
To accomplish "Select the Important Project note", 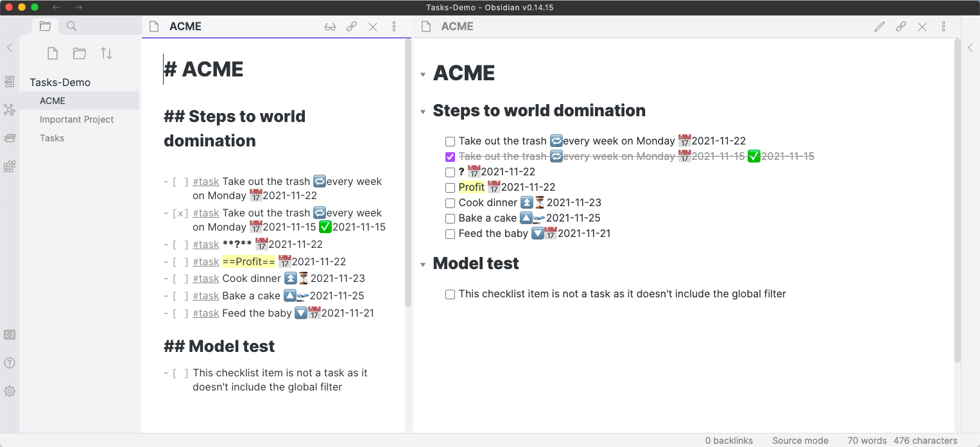I will pyautogui.click(x=76, y=119).
